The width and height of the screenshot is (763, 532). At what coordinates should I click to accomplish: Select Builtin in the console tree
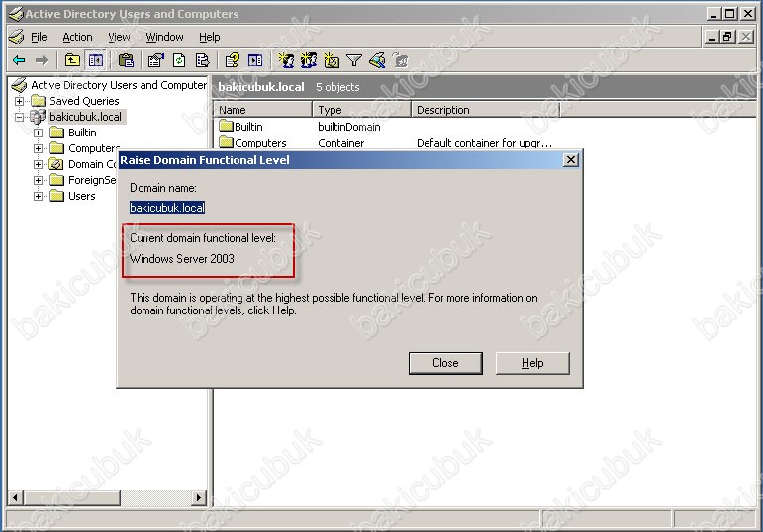click(82, 133)
